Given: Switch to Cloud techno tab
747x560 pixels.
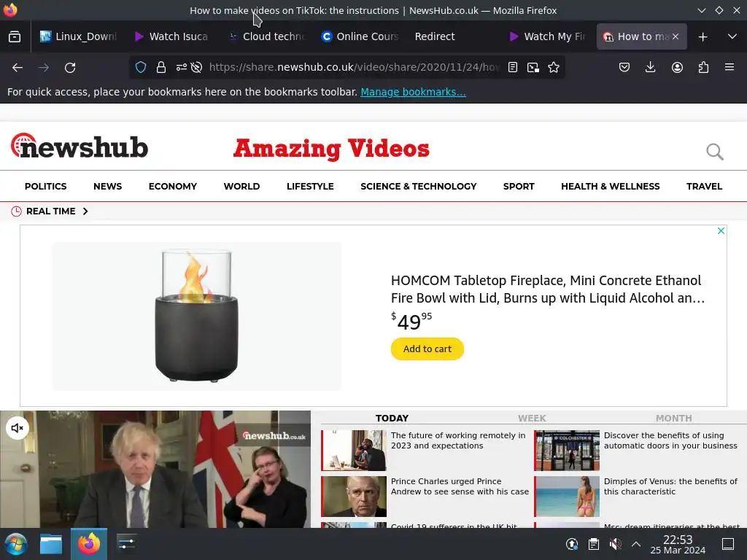Looking at the screenshot, I should [x=266, y=36].
